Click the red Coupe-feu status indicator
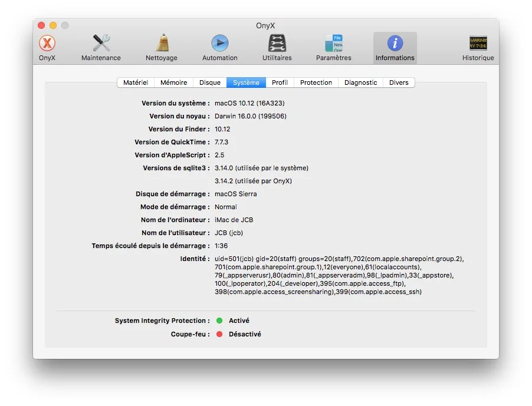 [219, 334]
